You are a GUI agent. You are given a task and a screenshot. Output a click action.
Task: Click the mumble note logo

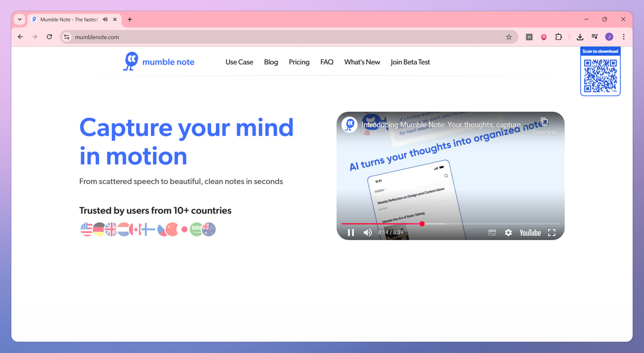pos(158,62)
